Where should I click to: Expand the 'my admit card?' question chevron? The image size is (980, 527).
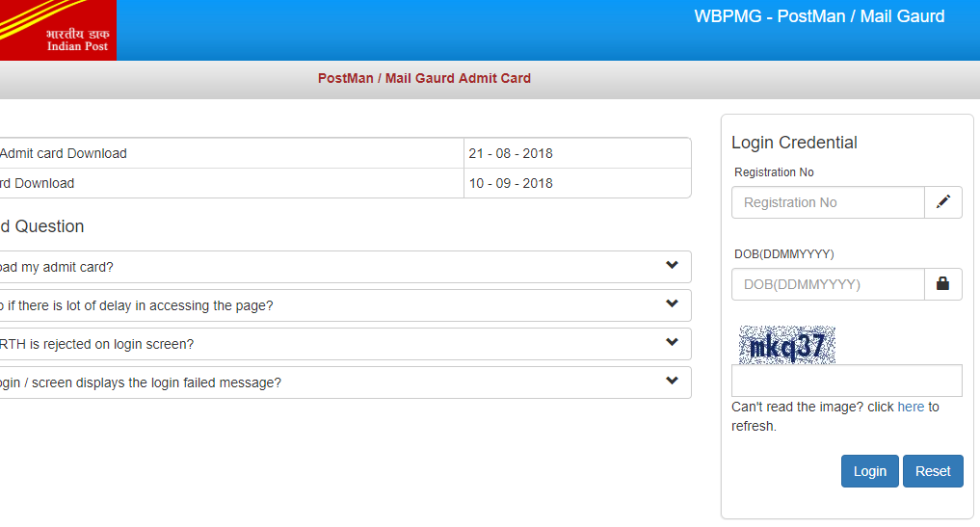coord(672,265)
